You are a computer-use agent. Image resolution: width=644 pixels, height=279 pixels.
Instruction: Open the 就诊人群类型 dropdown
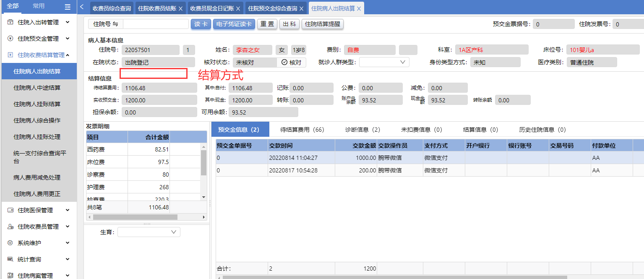(384, 62)
